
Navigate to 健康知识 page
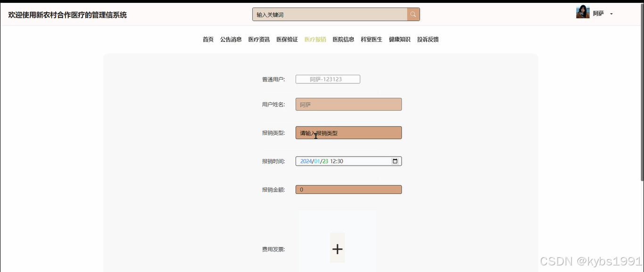pos(400,40)
